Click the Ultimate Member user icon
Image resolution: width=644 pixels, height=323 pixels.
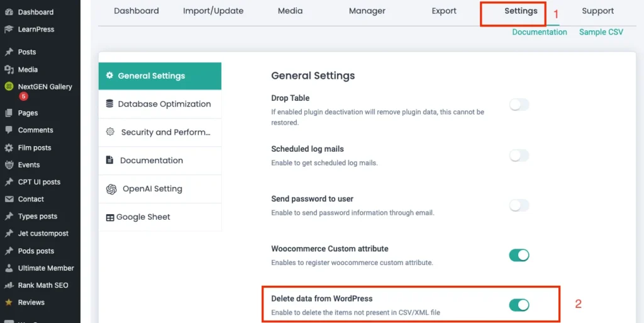tap(9, 268)
